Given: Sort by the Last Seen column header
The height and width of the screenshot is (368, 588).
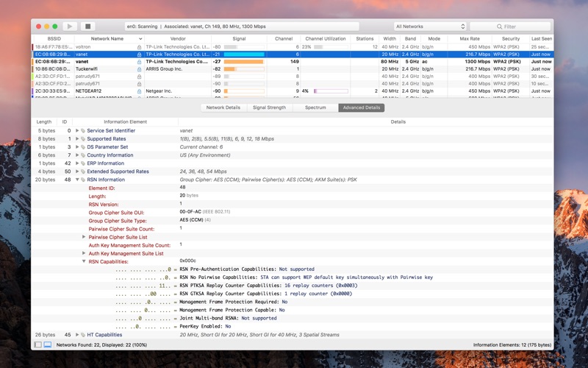Looking at the screenshot, I should coord(542,39).
